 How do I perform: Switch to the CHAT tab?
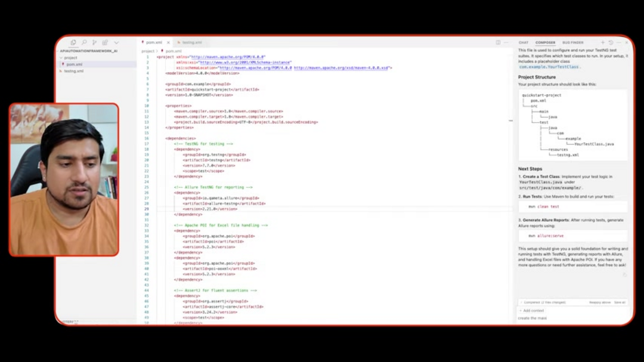click(524, 42)
